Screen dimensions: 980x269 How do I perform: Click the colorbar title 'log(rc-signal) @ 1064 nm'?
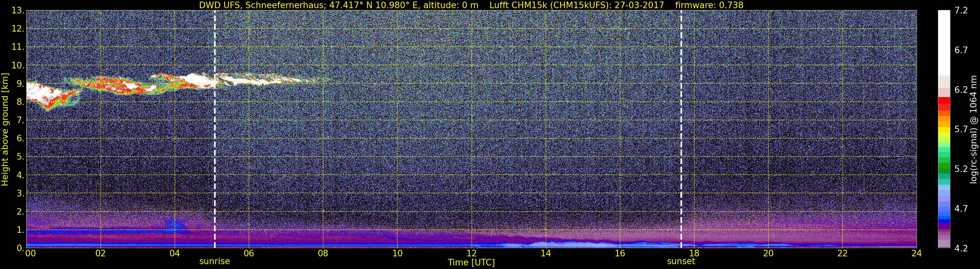tap(973, 129)
